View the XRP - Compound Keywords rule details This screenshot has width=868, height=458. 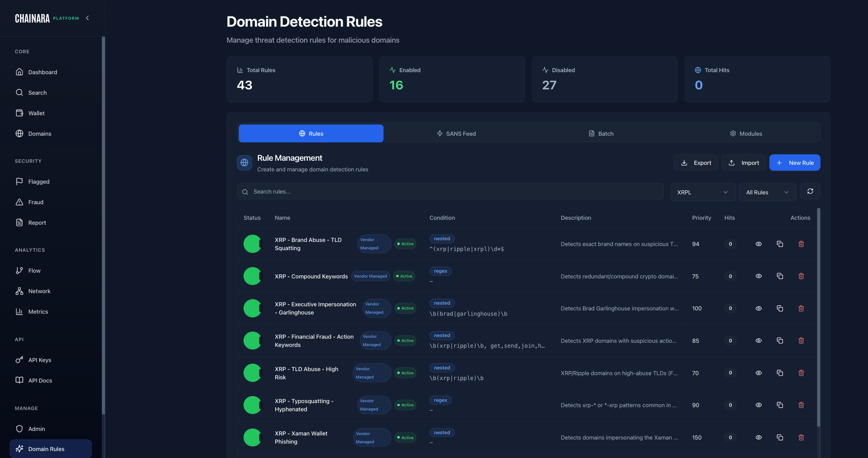point(758,276)
